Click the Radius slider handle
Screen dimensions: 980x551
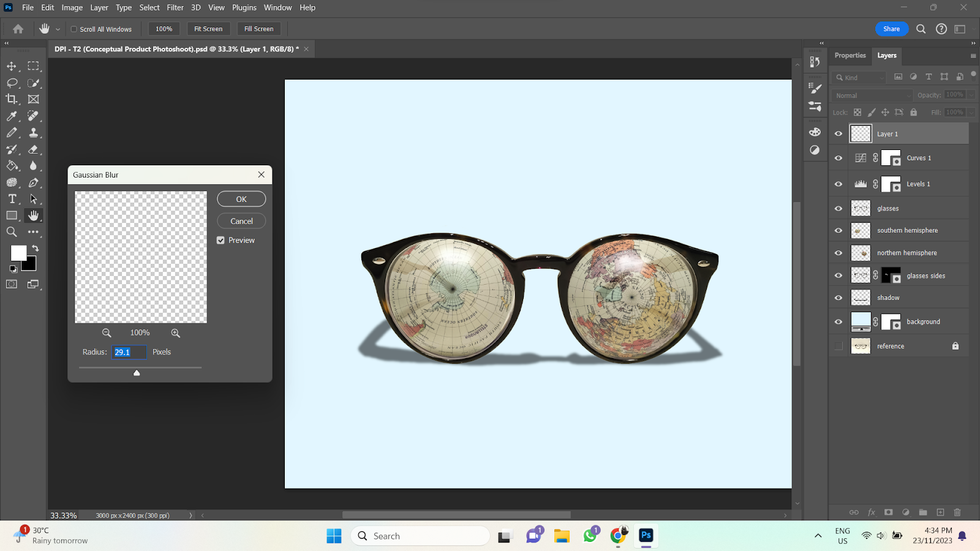coord(137,372)
